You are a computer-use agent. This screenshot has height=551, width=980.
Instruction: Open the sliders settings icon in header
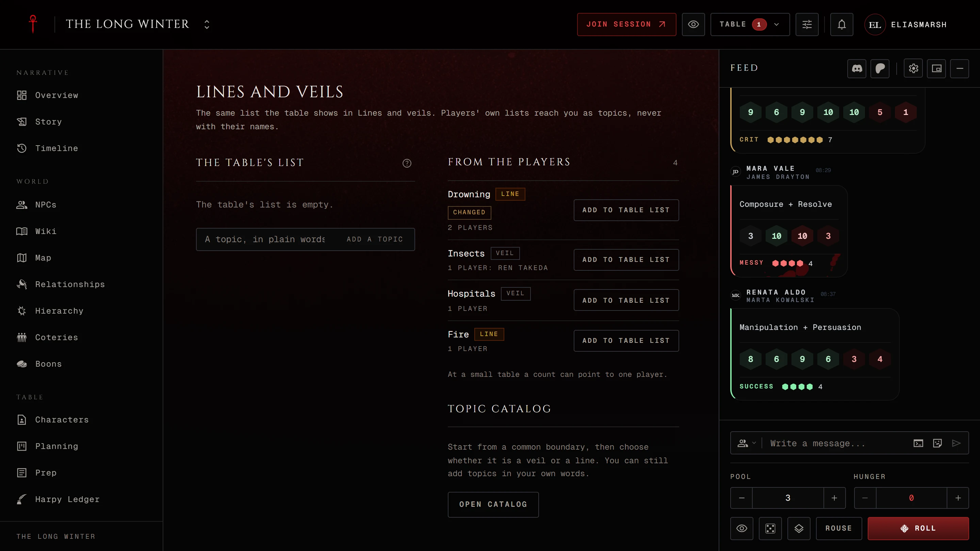(807, 24)
